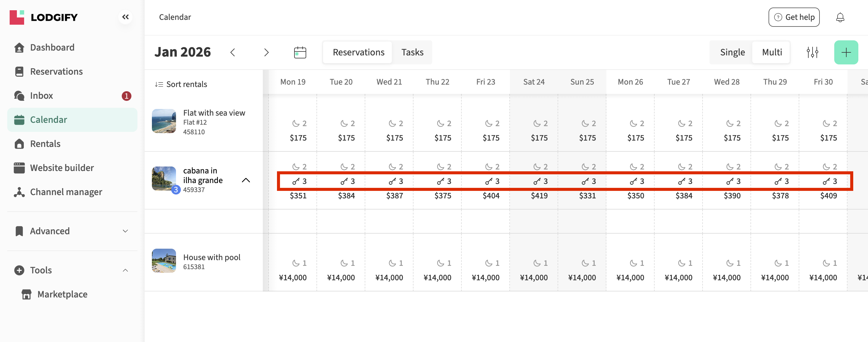868x342 pixels.
Task: Open the notifications bell
Action: (x=840, y=17)
